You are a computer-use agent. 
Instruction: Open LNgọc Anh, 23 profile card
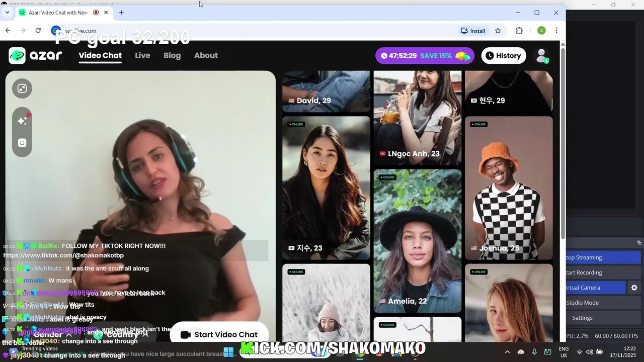point(418,118)
